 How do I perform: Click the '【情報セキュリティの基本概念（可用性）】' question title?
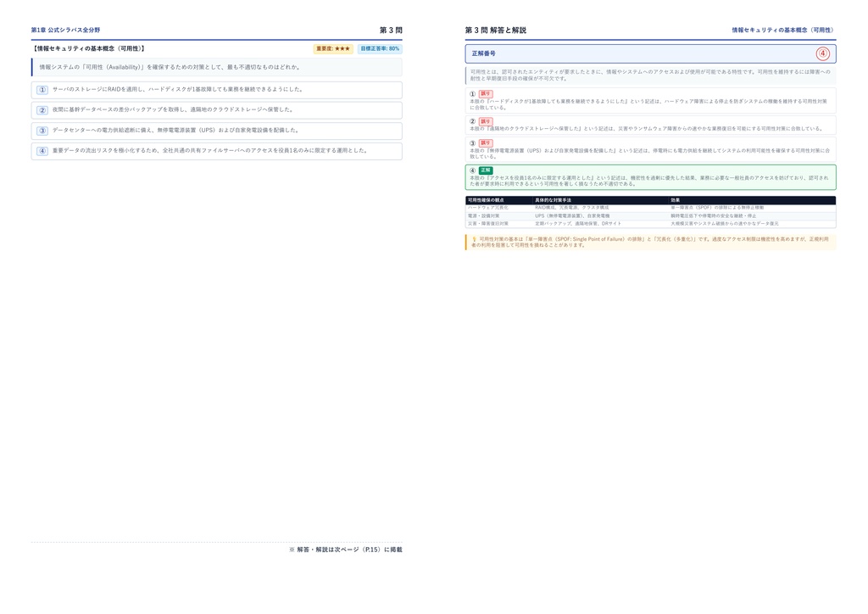[x=88, y=48]
